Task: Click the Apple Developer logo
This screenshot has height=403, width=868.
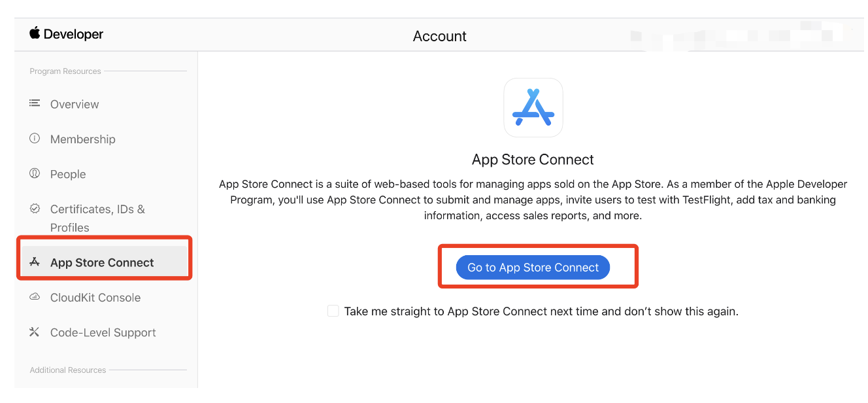Action: pos(66,34)
